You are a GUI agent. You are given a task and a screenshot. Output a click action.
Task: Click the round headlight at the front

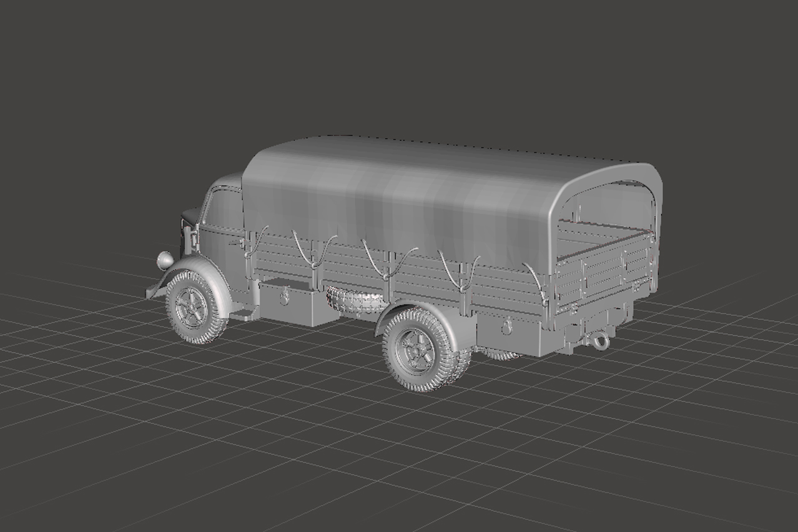[x=165, y=260]
